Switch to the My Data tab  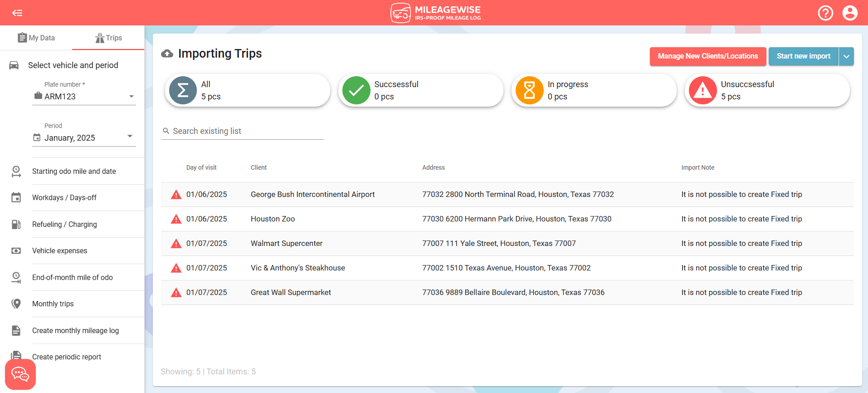36,38
